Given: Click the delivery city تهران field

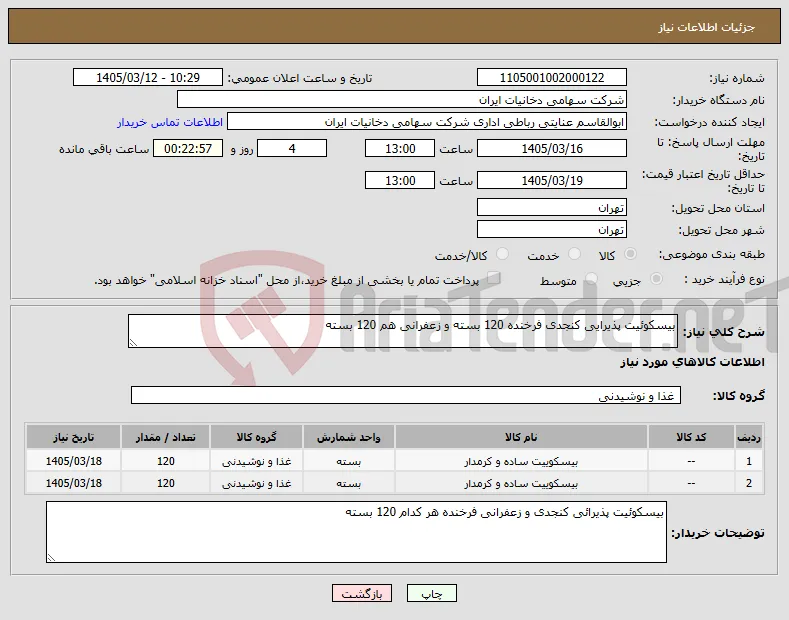Looking at the screenshot, I should coord(551,229).
